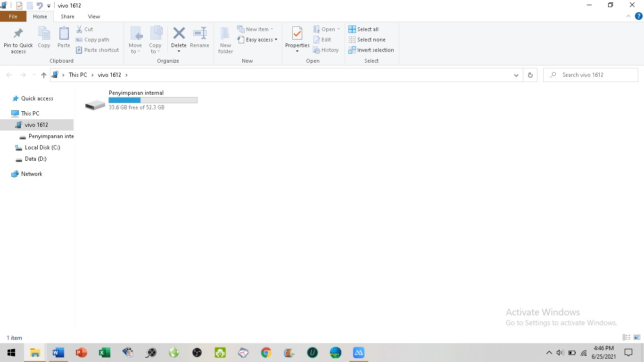This screenshot has width=644, height=362.
Task: Click Select none in ribbon
Action: tap(367, 40)
